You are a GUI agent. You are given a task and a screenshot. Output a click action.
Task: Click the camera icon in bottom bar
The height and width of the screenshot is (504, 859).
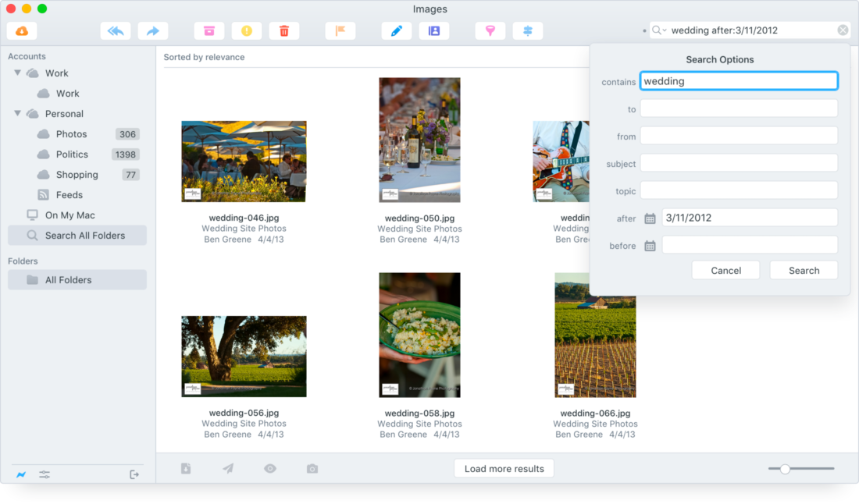[x=312, y=468]
